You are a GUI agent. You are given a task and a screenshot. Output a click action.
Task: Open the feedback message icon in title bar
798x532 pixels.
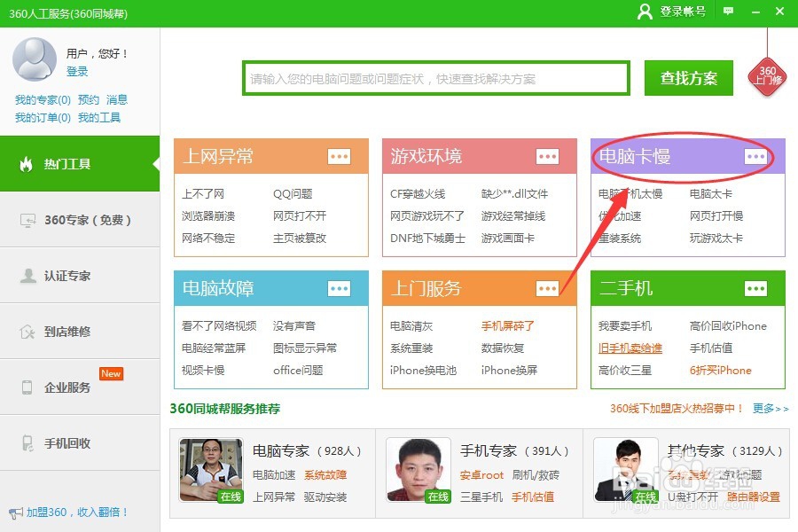(x=728, y=12)
